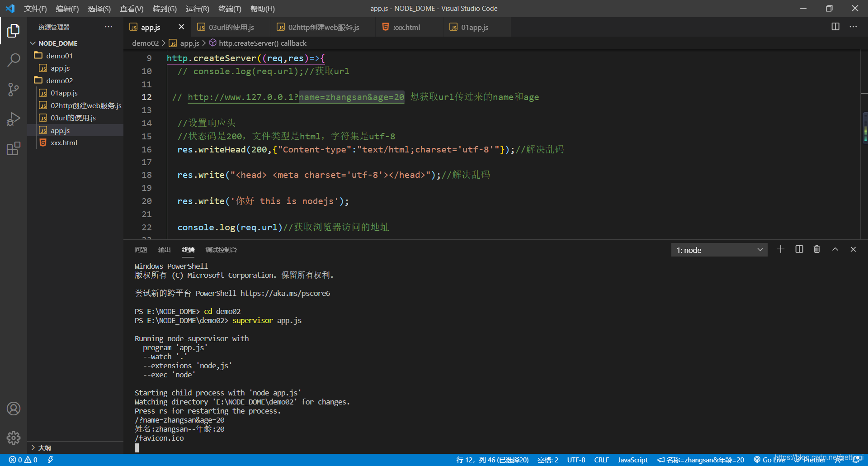Switch to the 03url的使用.js editor tab
Image resolution: width=868 pixels, height=466 pixels.
[x=231, y=27]
